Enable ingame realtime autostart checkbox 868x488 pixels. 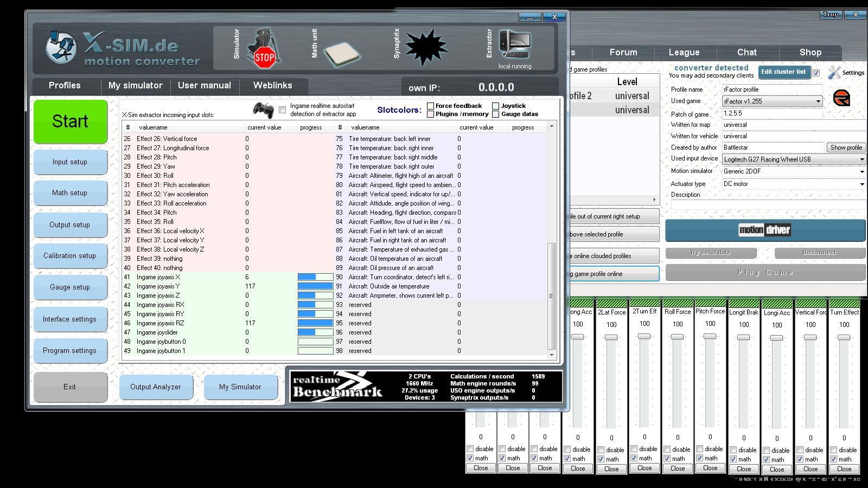pyautogui.click(x=282, y=110)
